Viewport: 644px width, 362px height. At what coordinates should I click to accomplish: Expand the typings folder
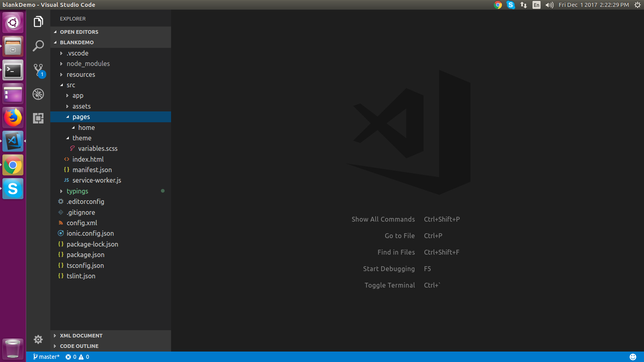click(111, 191)
